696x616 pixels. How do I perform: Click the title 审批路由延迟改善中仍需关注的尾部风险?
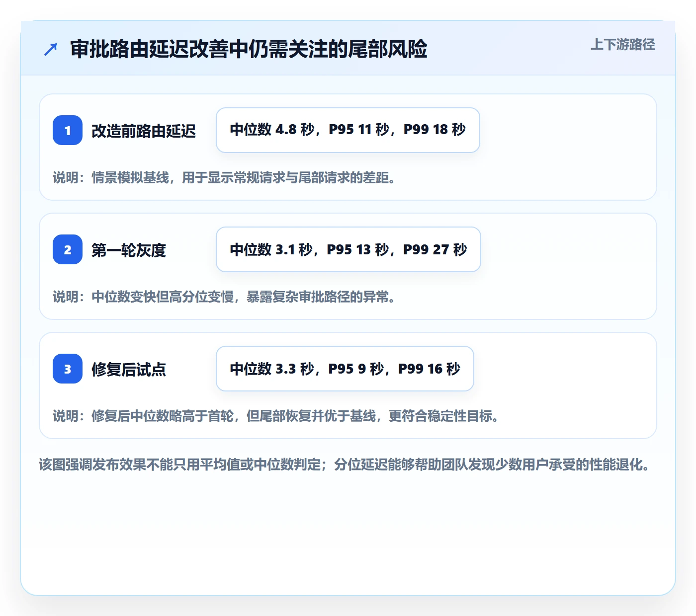pos(249,49)
